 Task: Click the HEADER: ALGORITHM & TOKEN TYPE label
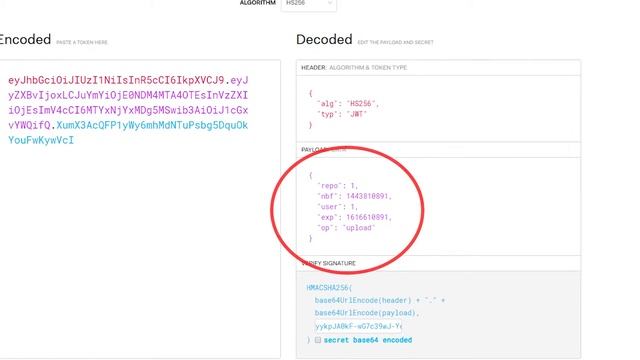pos(354,68)
